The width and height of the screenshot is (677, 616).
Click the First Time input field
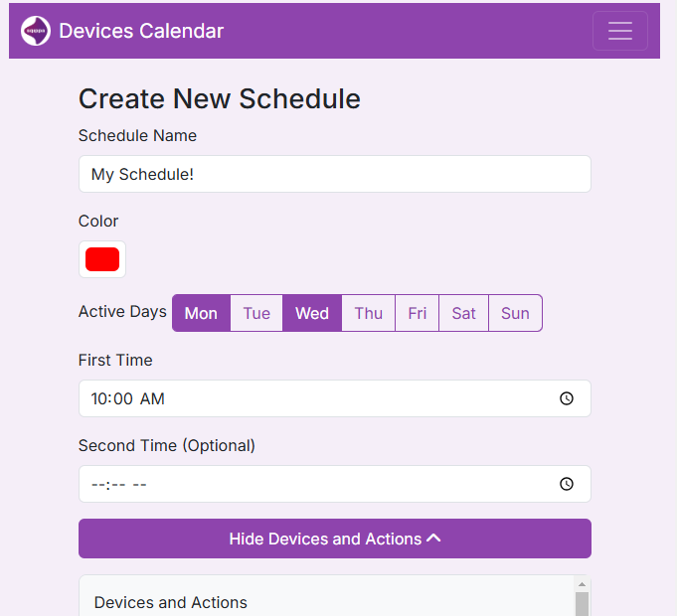coord(318,398)
